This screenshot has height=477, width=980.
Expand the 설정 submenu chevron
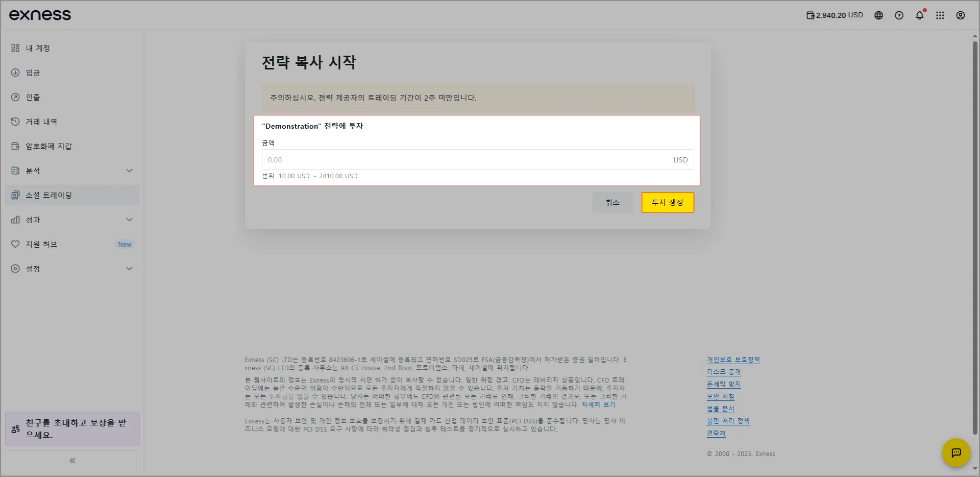point(129,269)
